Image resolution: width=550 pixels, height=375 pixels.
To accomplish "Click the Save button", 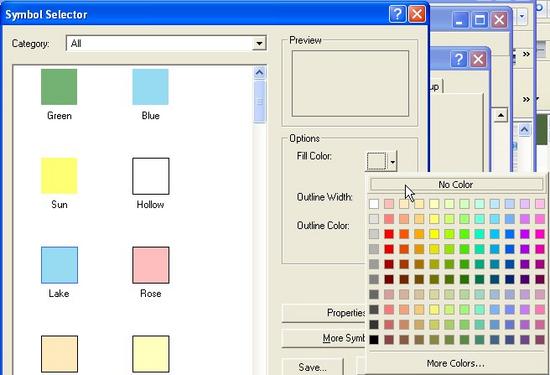I will point(312,367).
